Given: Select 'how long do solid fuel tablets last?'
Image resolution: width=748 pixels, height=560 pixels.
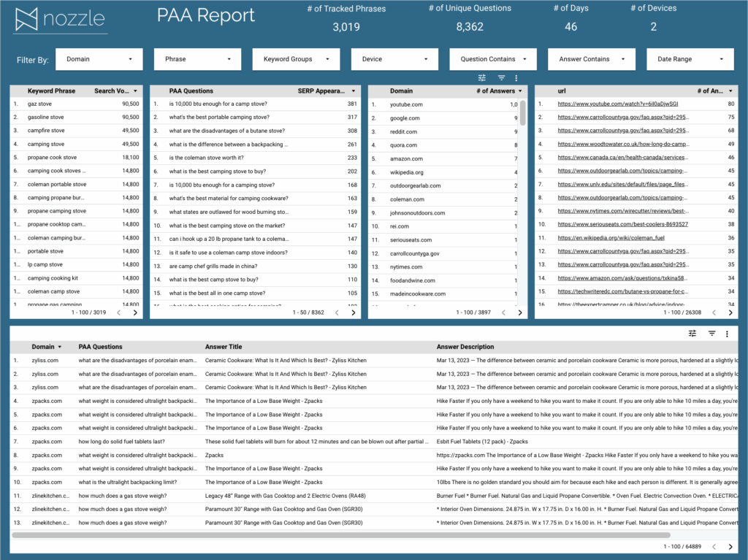Looking at the screenshot, I should pyautogui.click(x=122, y=442).
